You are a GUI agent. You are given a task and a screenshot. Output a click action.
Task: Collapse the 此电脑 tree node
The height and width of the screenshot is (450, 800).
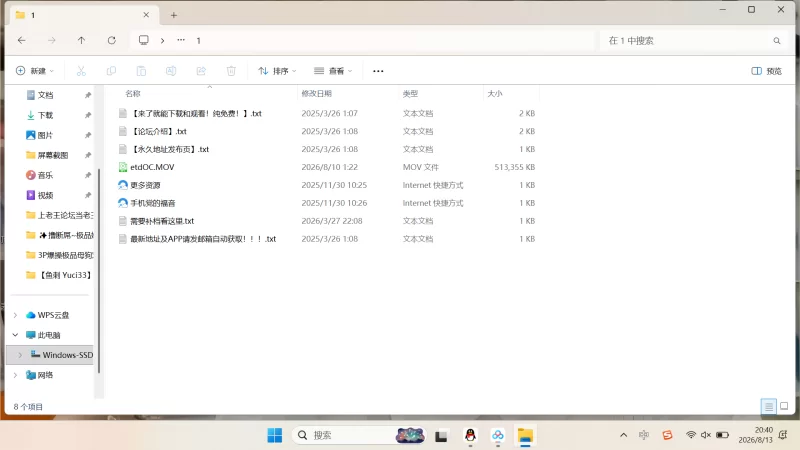[x=15, y=335]
